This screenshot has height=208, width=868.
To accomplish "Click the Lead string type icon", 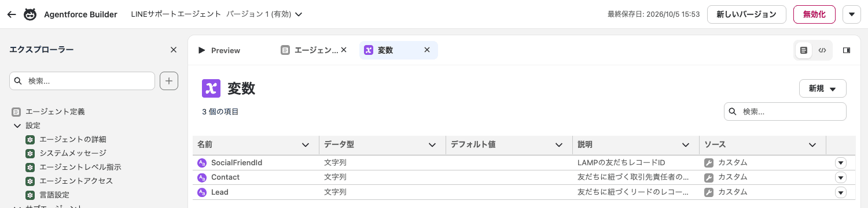I will (202, 192).
